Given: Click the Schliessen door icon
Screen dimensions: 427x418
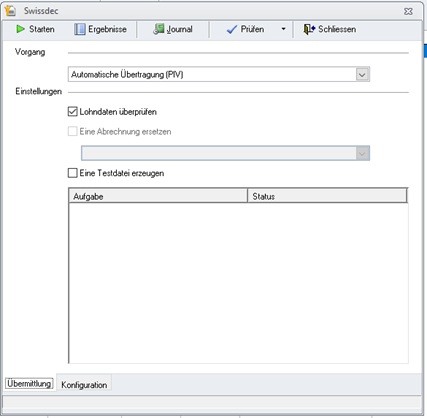Looking at the screenshot, I should (309, 29).
